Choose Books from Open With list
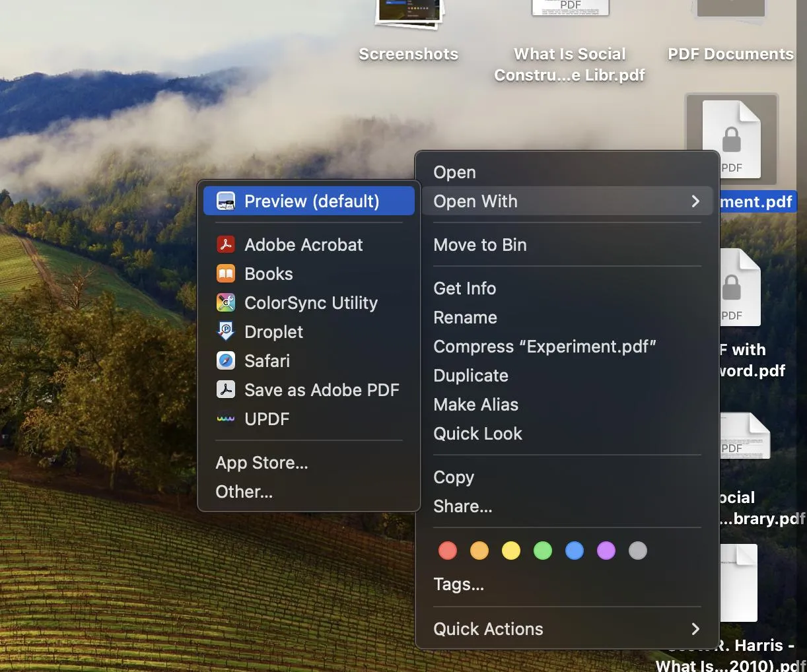Viewport: 807px width, 672px height. tap(309, 274)
